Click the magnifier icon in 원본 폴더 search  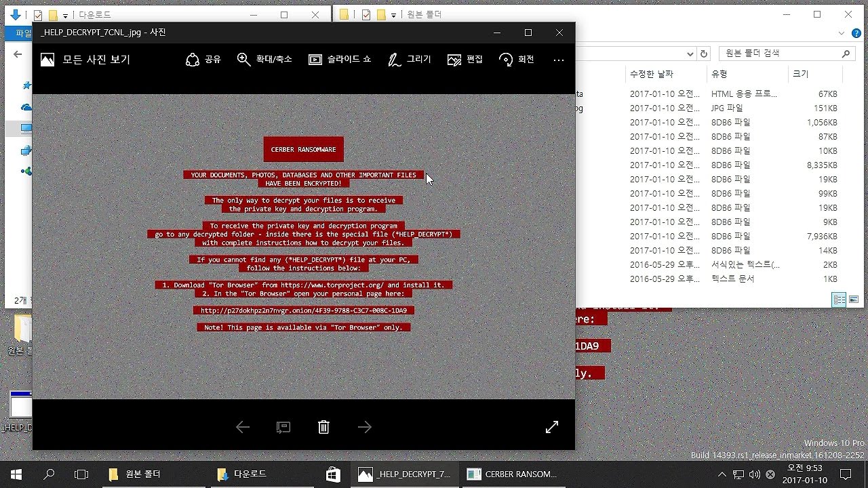846,54
